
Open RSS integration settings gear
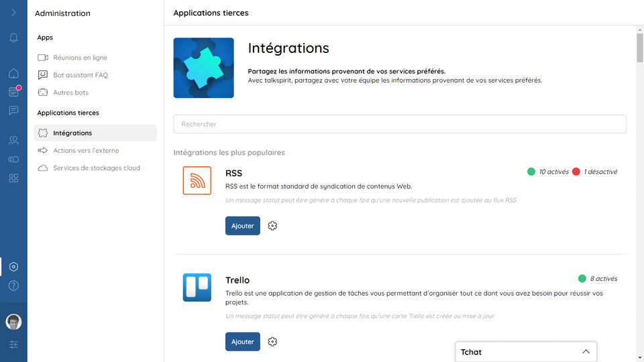[x=272, y=226]
